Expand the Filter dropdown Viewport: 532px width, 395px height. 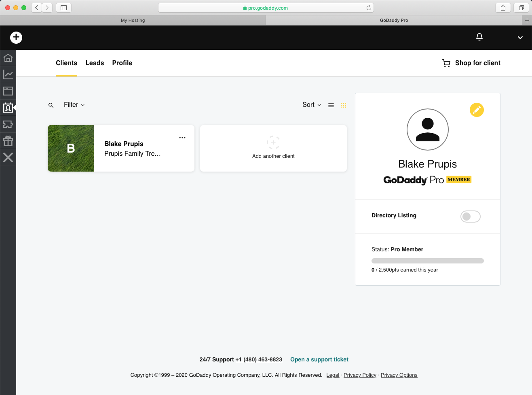point(74,105)
